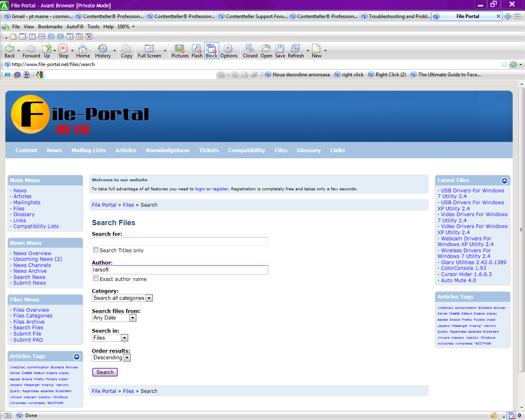Open the Stop button dropdown arrow
This screenshot has width=525, height=420.
[x=72, y=50]
